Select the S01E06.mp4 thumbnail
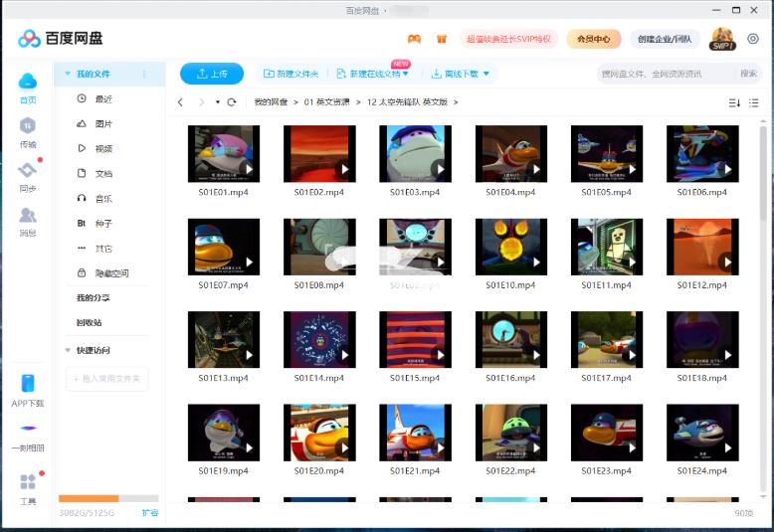Image resolution: width=774 pixels, height=532 pixels. click(x=702, y=154)
